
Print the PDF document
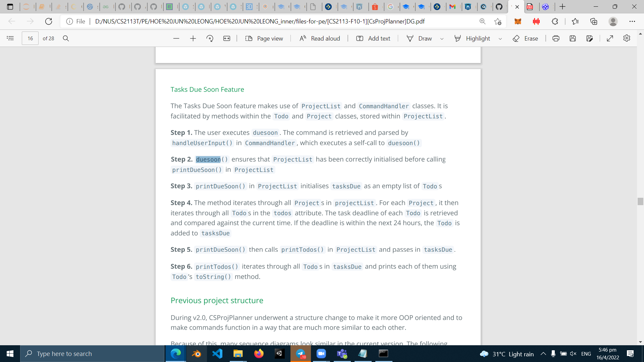(x=556, y=39)
